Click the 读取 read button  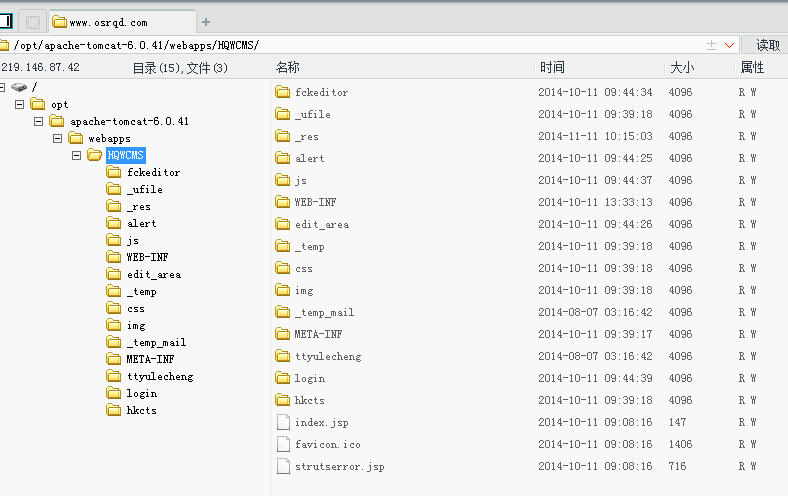(766, 45)
